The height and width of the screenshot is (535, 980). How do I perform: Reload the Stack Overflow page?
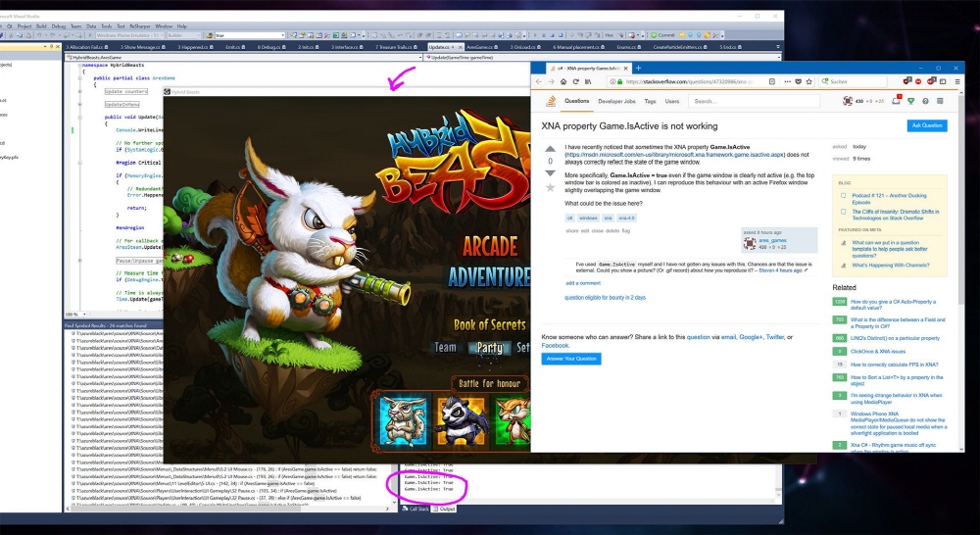[575, 82]
